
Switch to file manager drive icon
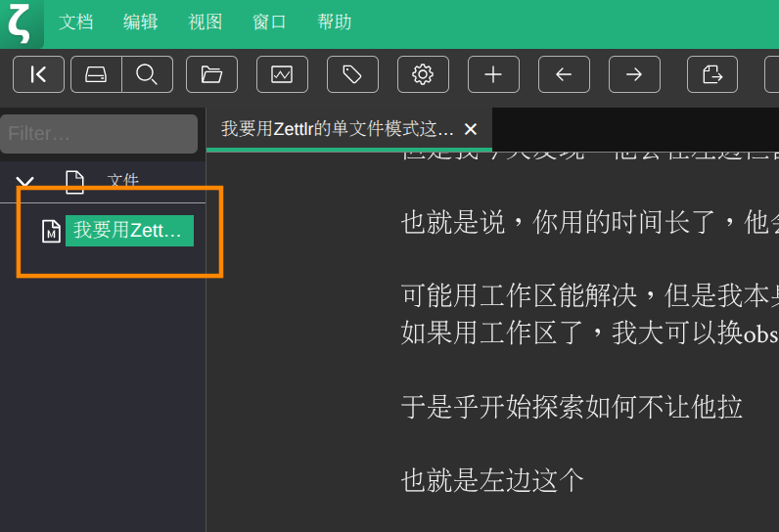[x=96, y=74]
